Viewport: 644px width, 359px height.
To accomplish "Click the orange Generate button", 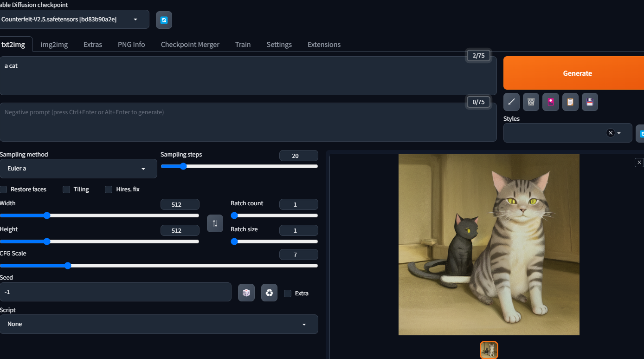I will 573,73.
